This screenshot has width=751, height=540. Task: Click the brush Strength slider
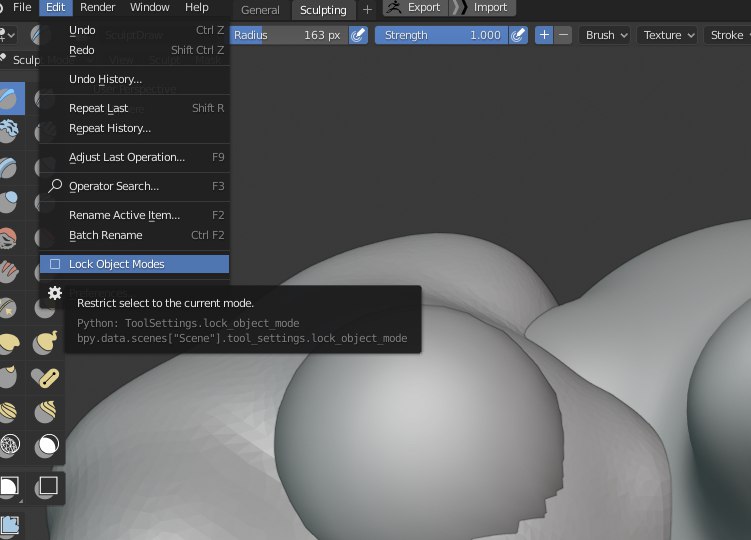click(441, 35)
